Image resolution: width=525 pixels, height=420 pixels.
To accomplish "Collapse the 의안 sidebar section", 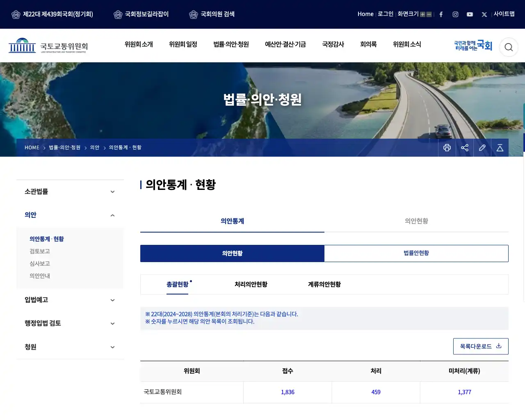I will (x=70, y=215).
